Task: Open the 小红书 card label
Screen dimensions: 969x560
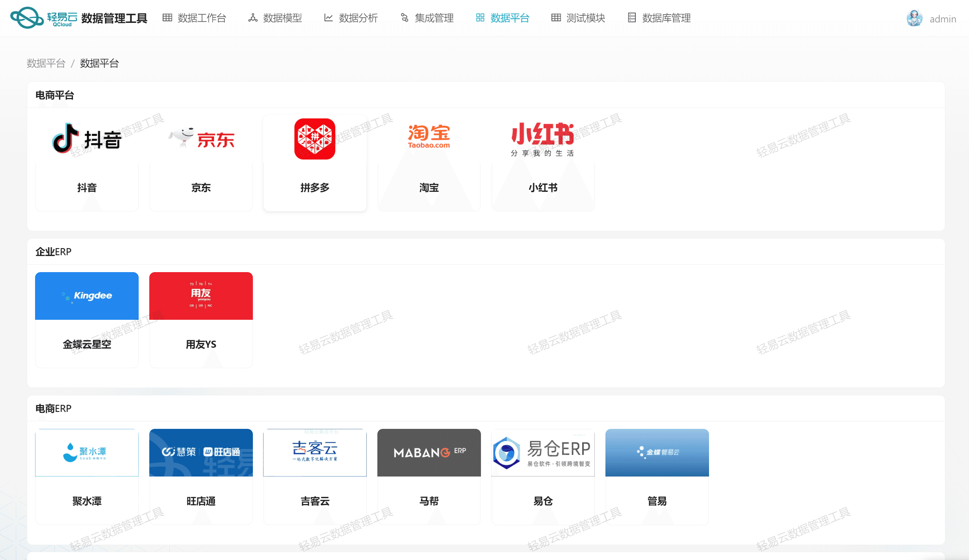Action: click(x=543, y=188)
